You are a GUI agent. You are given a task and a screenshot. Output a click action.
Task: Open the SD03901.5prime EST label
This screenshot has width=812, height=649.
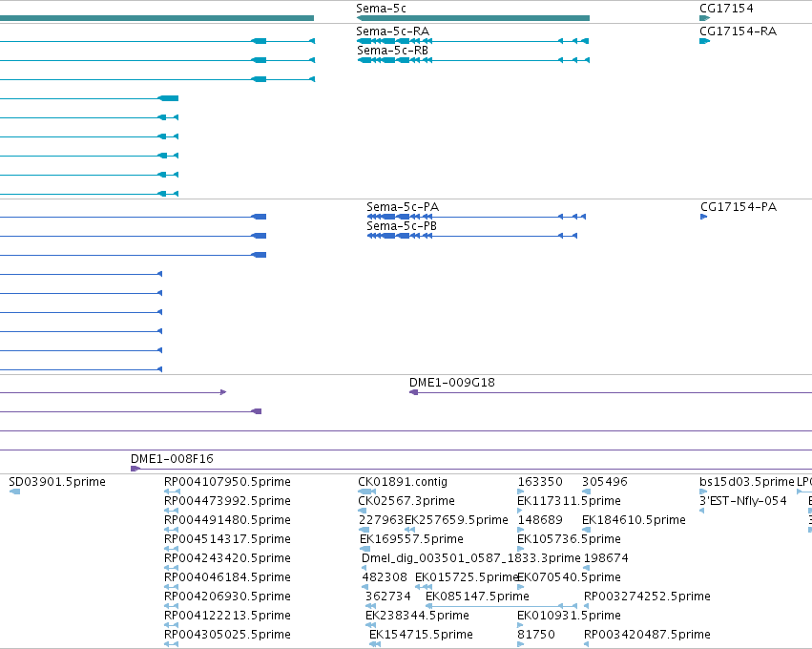click(57, 482)
